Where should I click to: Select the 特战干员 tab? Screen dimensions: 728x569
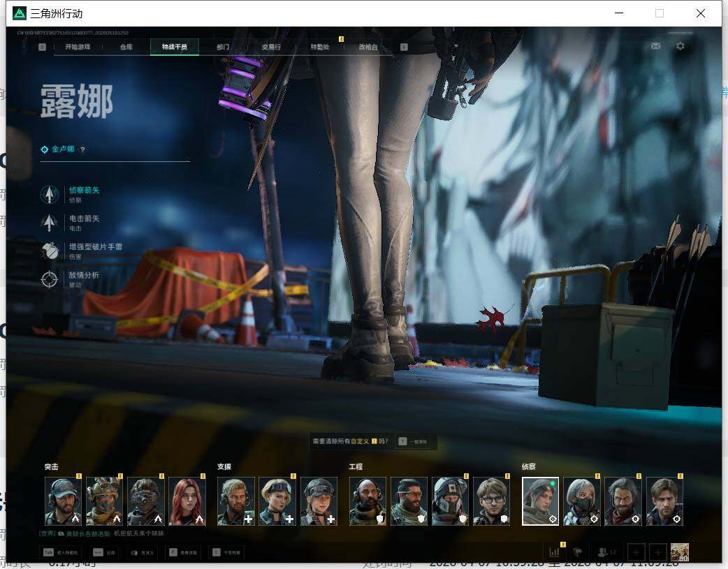pos(175,47)
